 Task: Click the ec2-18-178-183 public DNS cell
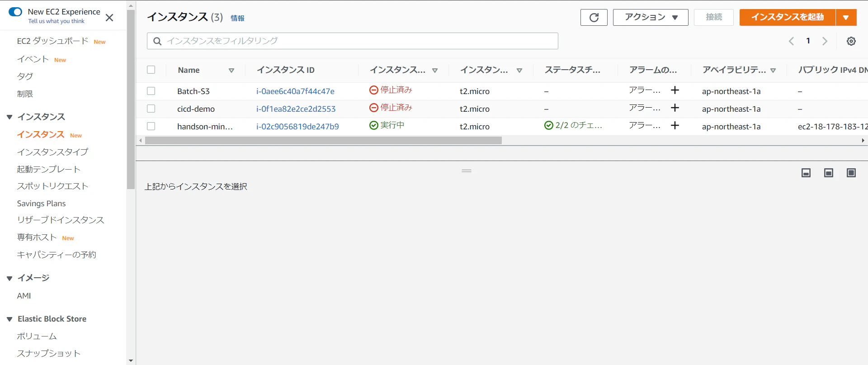832,126
